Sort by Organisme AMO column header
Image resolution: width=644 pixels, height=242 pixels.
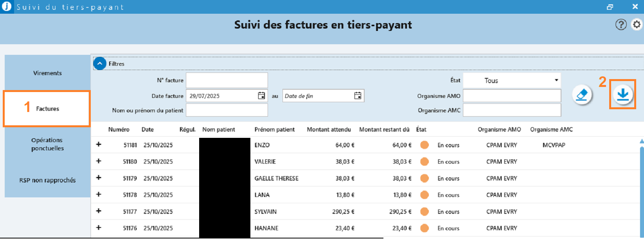tap(499, 130)
